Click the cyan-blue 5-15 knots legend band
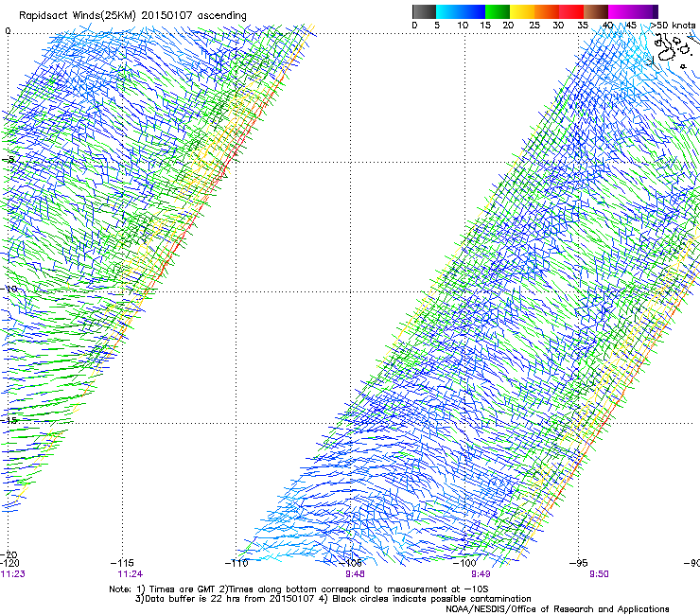This screenshot has width=700, height=615. [x=461, y=11]
